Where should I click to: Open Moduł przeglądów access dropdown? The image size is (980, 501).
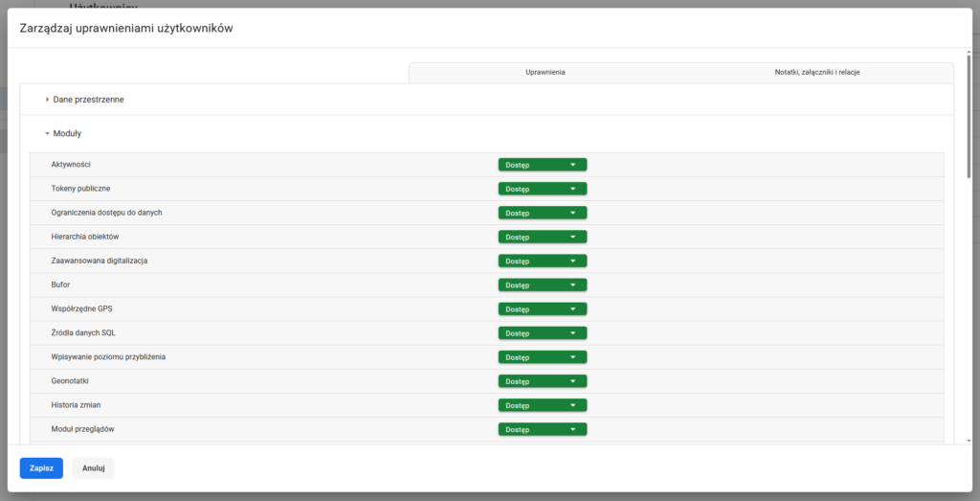[542, 429]
